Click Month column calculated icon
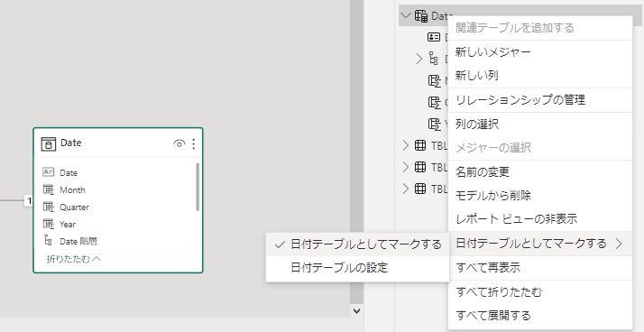The width and height of the screenshot is (644, 332). coord(49,189)
